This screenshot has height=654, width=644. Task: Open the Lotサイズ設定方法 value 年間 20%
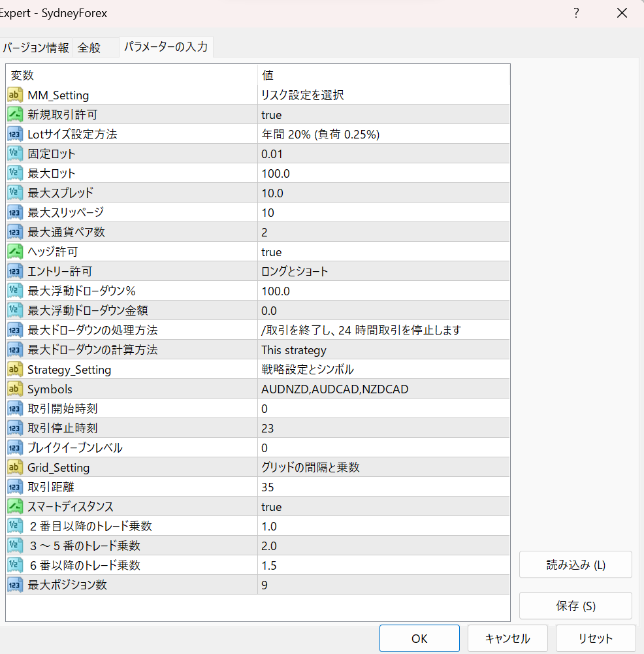click(383, 134)
